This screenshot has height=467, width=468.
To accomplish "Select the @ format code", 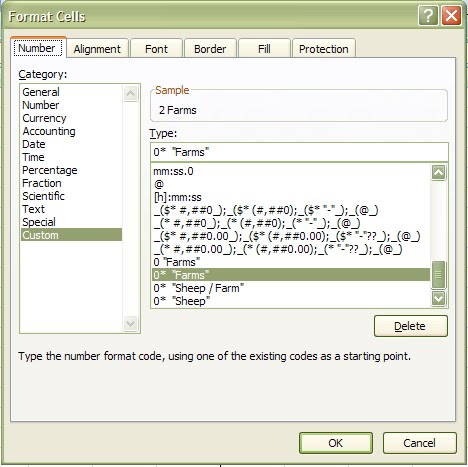I will coord(291,184).
